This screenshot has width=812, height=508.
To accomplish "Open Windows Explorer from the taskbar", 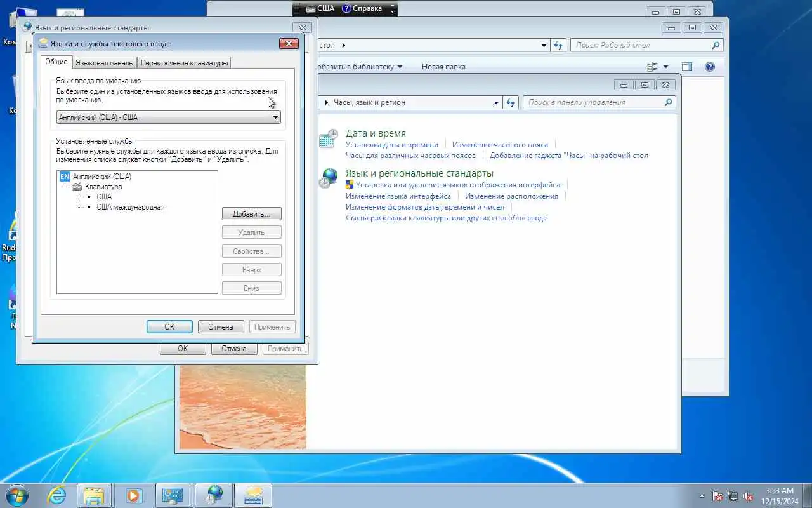I will pyautogui.click(x=95, y=495).
